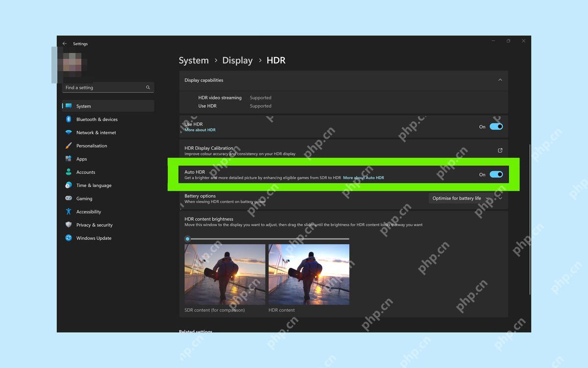
Task: Click the Bluetooth icon in sidebar
Action: tap(69, 119)
